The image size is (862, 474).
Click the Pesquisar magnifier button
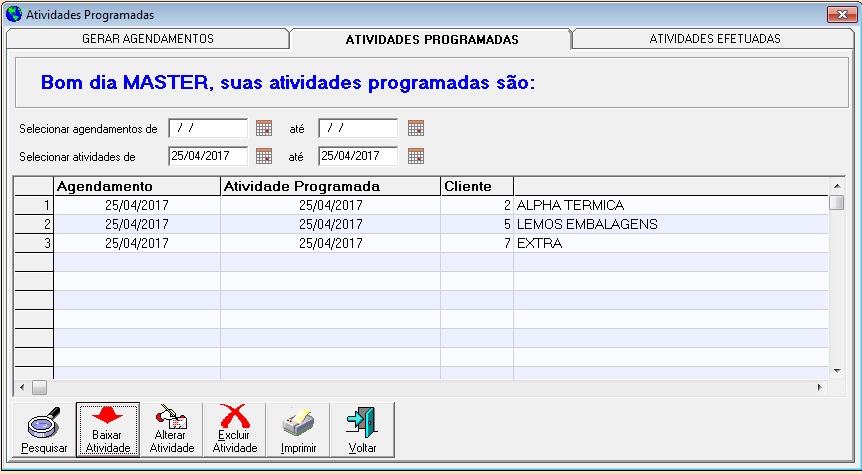click(45, 430)
